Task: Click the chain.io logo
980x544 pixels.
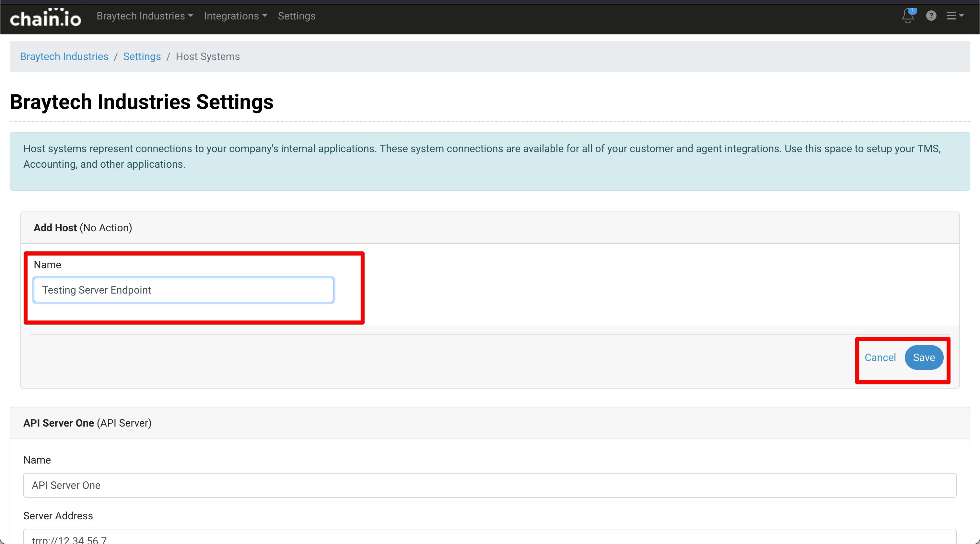Action: (x=45, y=18)
